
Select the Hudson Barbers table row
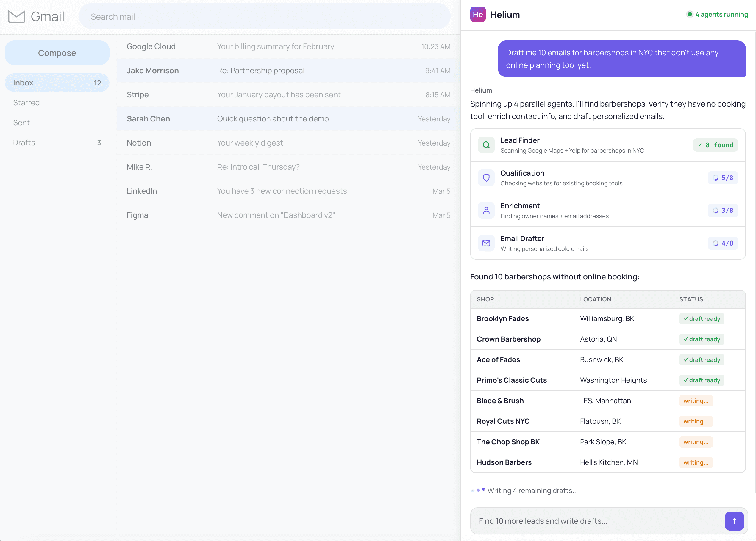pyautogui.click(x=607, y=462)
